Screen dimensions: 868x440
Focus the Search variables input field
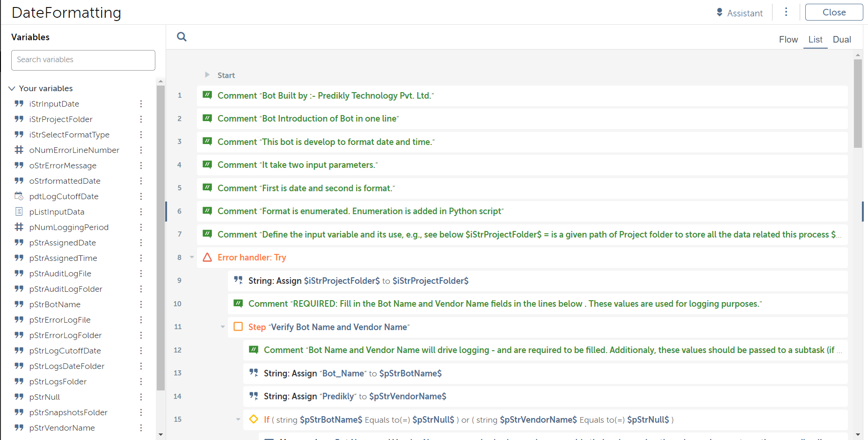[x=83, y=60]
